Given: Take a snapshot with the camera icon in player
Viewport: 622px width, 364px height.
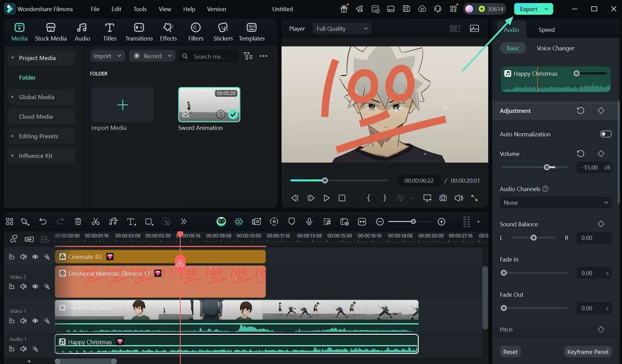Looking at the screenshot, I should (x=443, y=198).
